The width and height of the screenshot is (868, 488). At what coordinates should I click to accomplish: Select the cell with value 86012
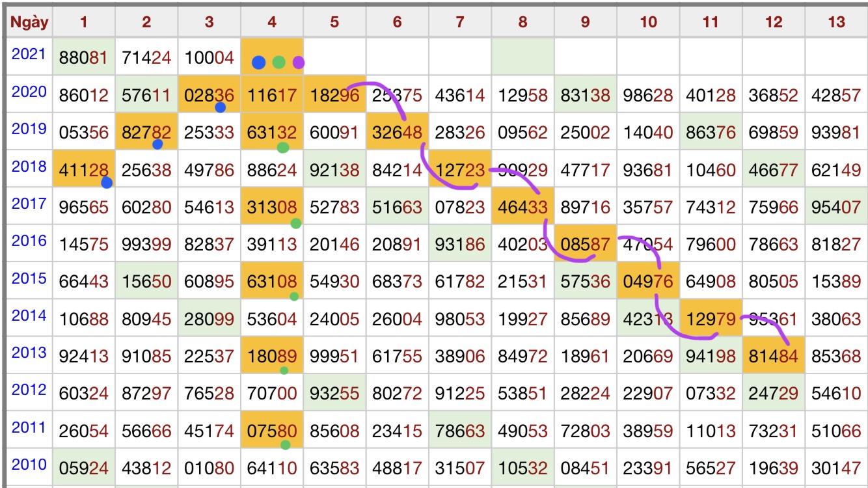point(84,95)
